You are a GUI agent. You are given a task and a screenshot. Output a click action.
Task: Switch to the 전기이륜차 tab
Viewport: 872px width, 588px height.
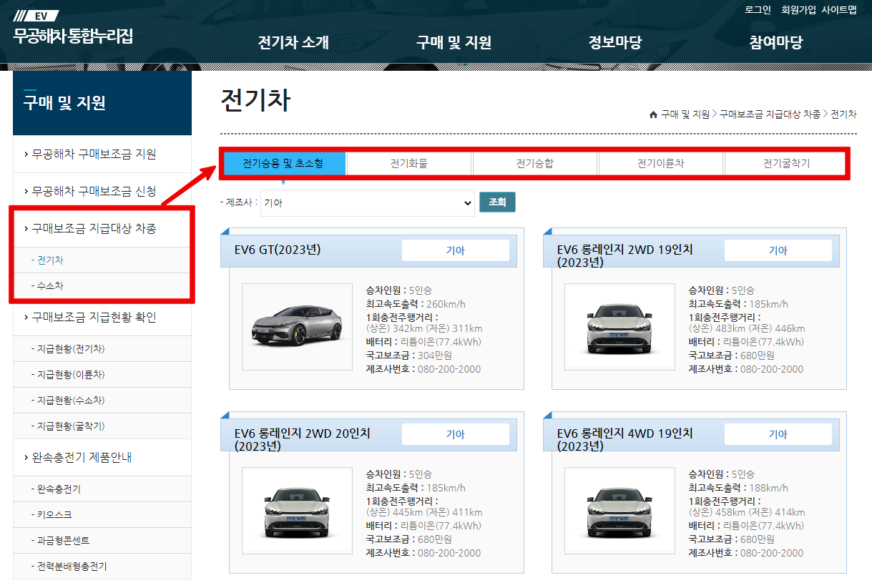(x=660, y=163)
